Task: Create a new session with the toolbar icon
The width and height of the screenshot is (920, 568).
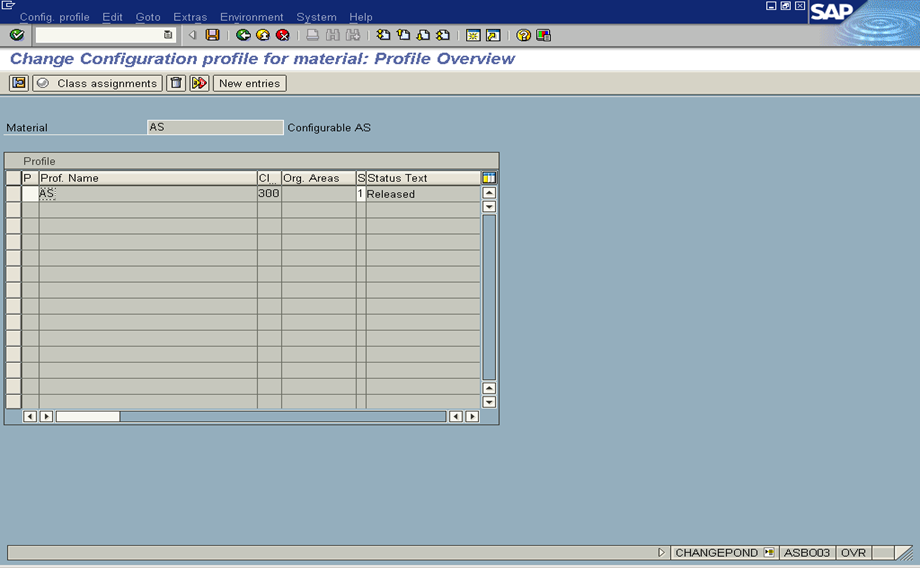Action: coord(473,35)
